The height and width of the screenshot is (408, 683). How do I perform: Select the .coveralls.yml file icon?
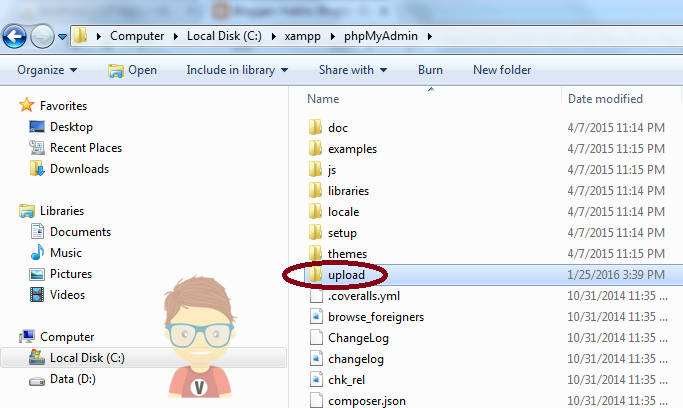pyautogui.click(x=316, y=296)
